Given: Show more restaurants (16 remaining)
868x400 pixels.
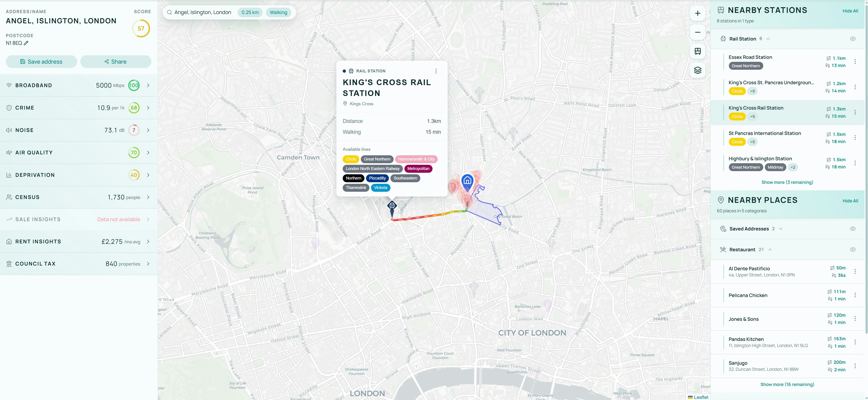Looking at the screenshot, I should pos(787,384).
